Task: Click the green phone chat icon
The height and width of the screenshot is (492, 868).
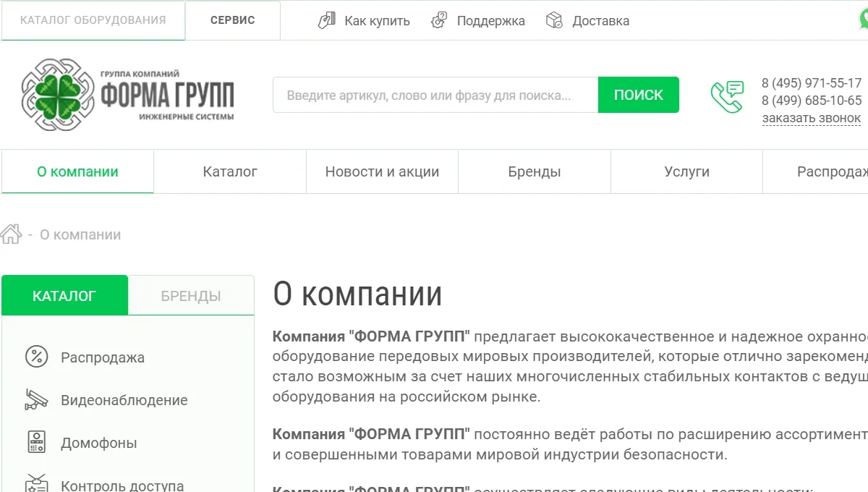Action: [x=727, y=97]
